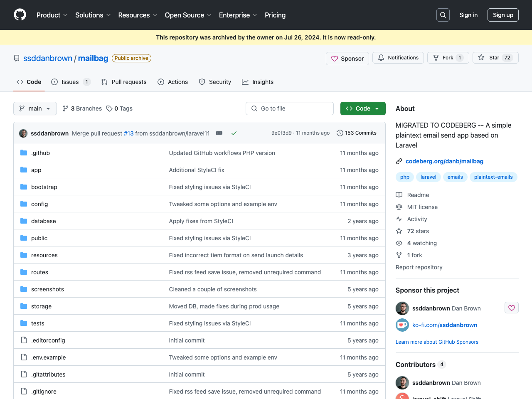Click the Sponsor button

(x=347, y=59)
